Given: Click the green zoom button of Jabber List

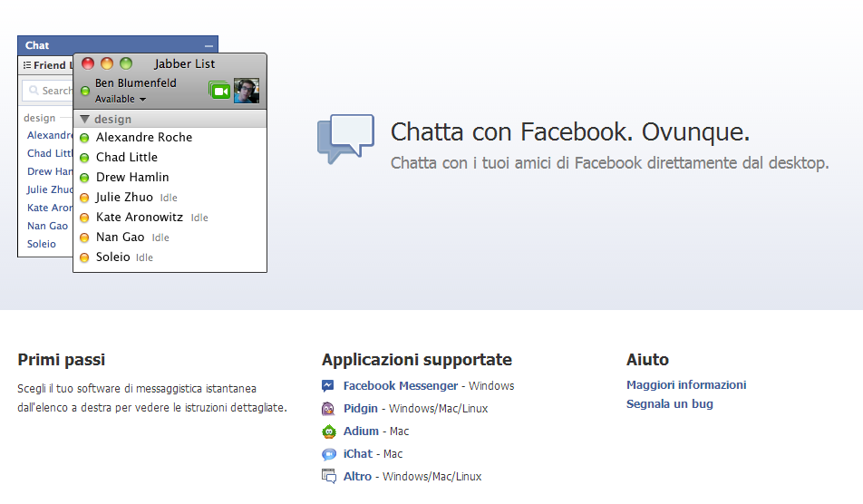Looking at the screenshot, I should coord(126,63).
